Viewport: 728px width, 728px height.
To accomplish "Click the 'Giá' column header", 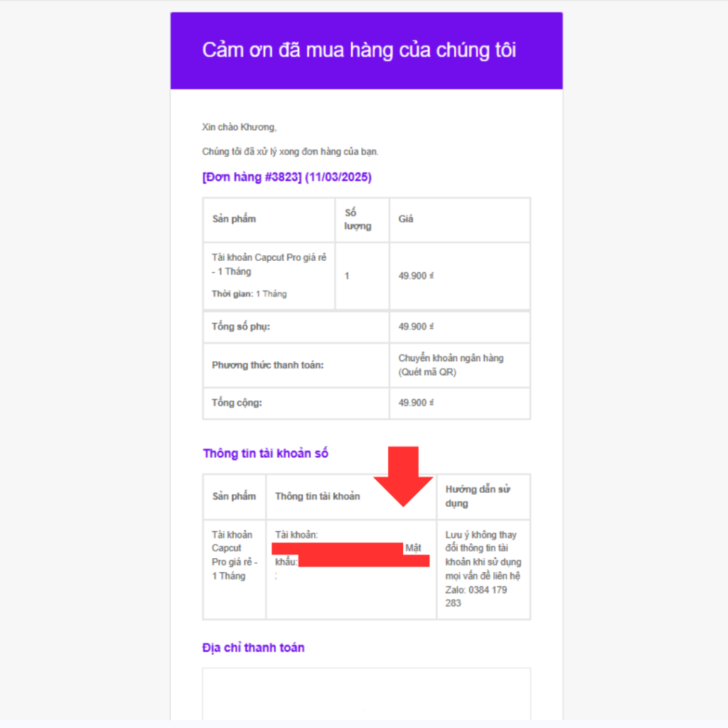I will [406, 219].
